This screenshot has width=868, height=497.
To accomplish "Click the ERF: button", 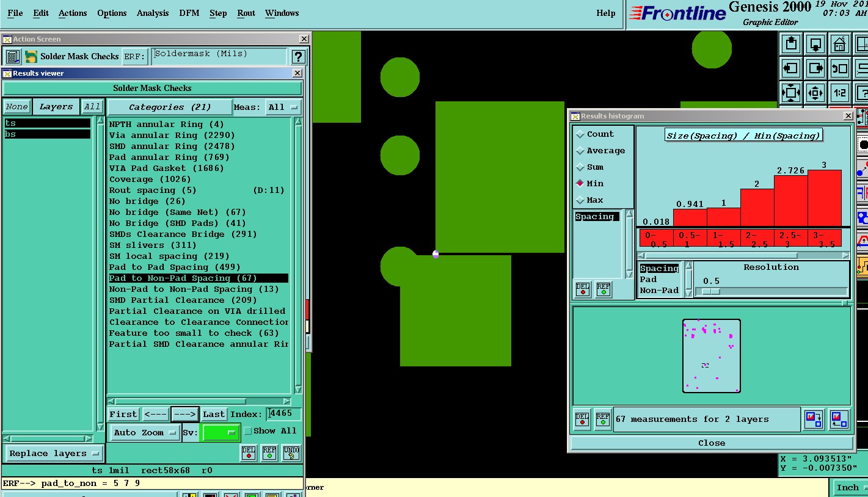I will 135,57.
